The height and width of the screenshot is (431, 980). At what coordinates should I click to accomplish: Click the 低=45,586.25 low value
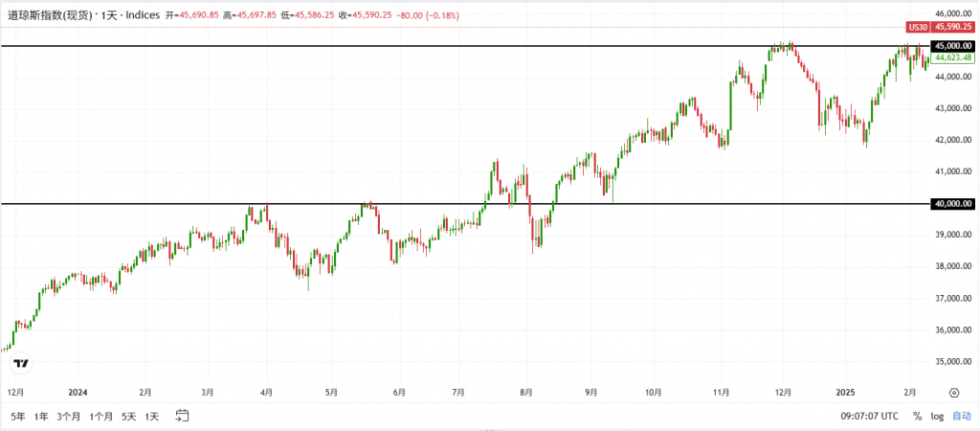pos(307,15)
